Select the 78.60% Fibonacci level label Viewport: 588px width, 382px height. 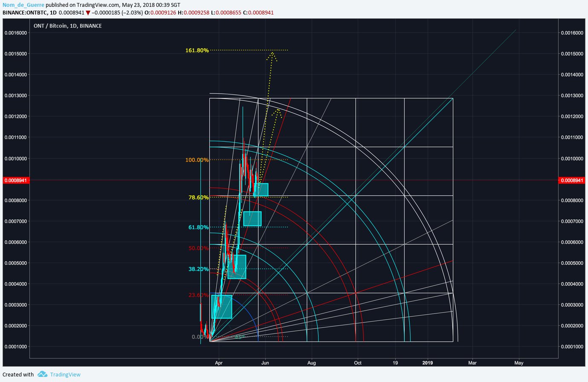199,197
